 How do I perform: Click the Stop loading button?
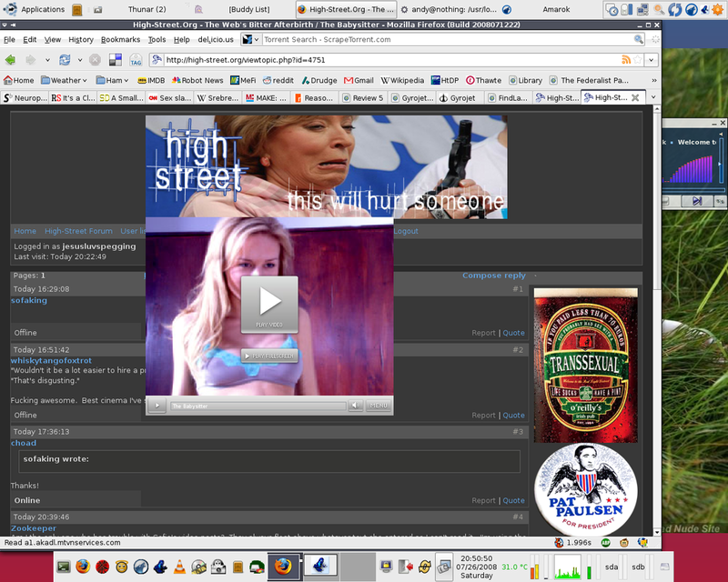click(95, 60)
